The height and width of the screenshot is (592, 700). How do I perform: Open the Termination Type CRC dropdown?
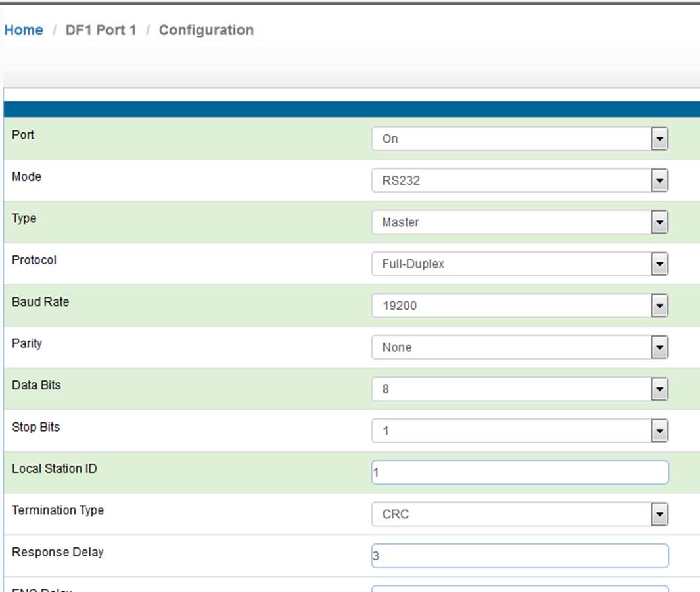[x=520, y=514]
